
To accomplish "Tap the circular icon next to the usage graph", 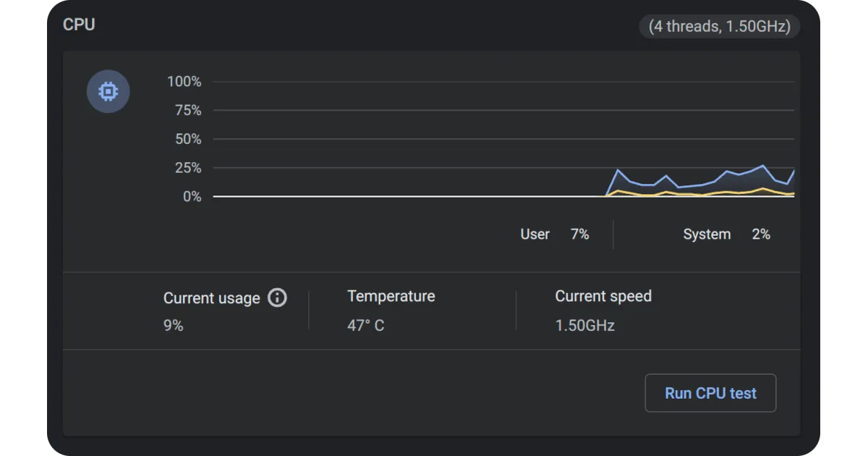I will coord(108,91).
